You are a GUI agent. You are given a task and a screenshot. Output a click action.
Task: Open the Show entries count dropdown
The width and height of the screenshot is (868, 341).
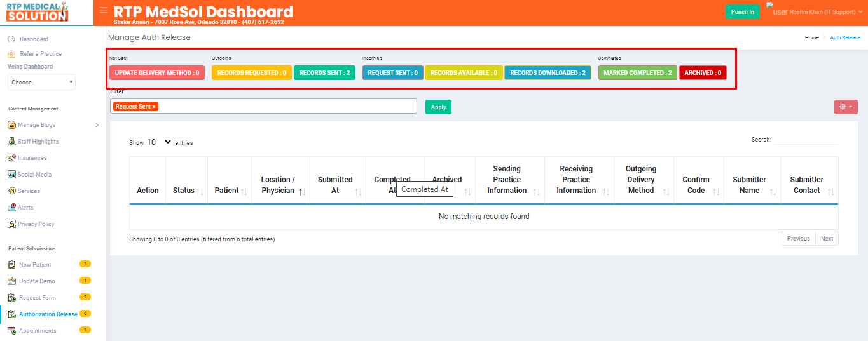(x=159, y=142)
